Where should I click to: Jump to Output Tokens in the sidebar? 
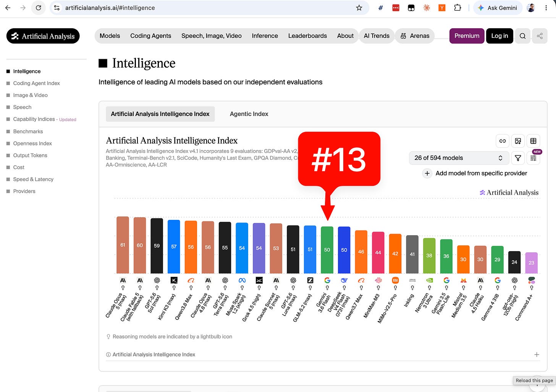(30, 155)
